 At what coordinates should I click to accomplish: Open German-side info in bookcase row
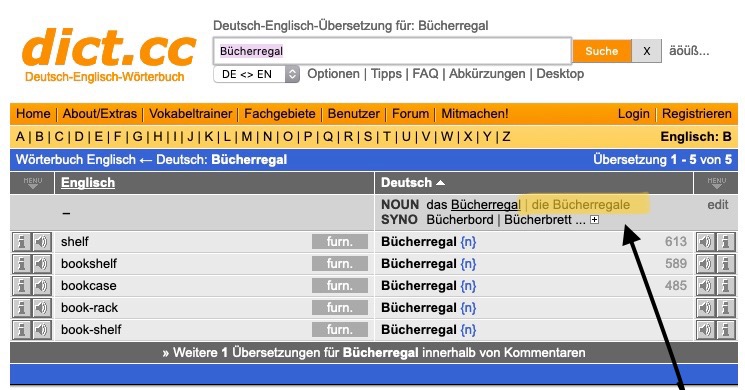(x=726, y=285)
